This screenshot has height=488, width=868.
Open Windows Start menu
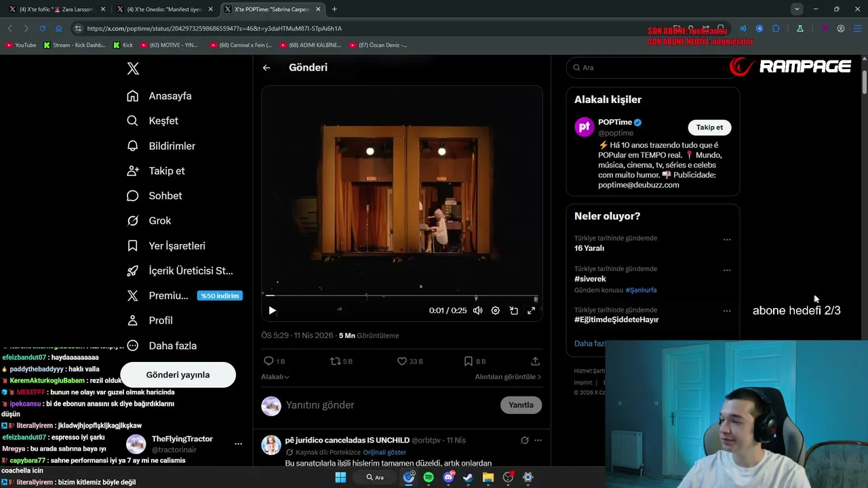point(340,477)
